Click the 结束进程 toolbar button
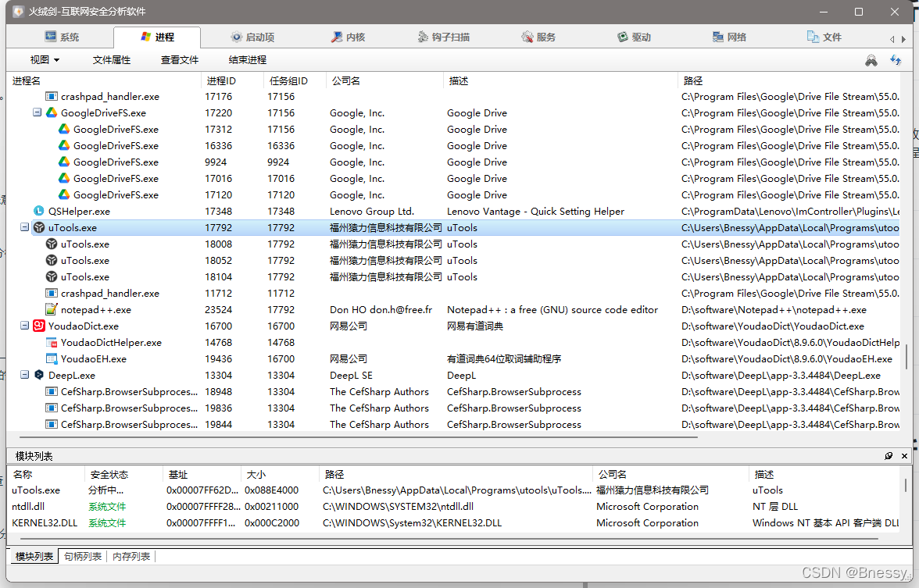The height and width of the screenshot is (588, 919). tap(247, 59)
